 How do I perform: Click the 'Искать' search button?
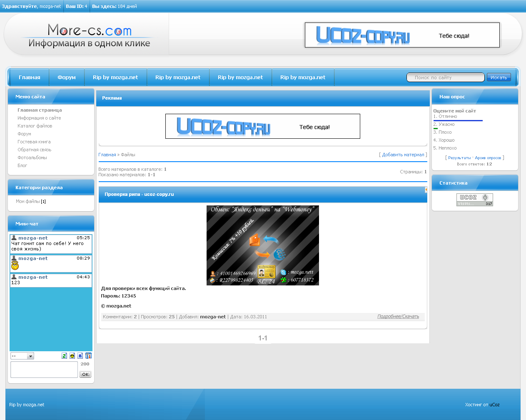(499, 77)
